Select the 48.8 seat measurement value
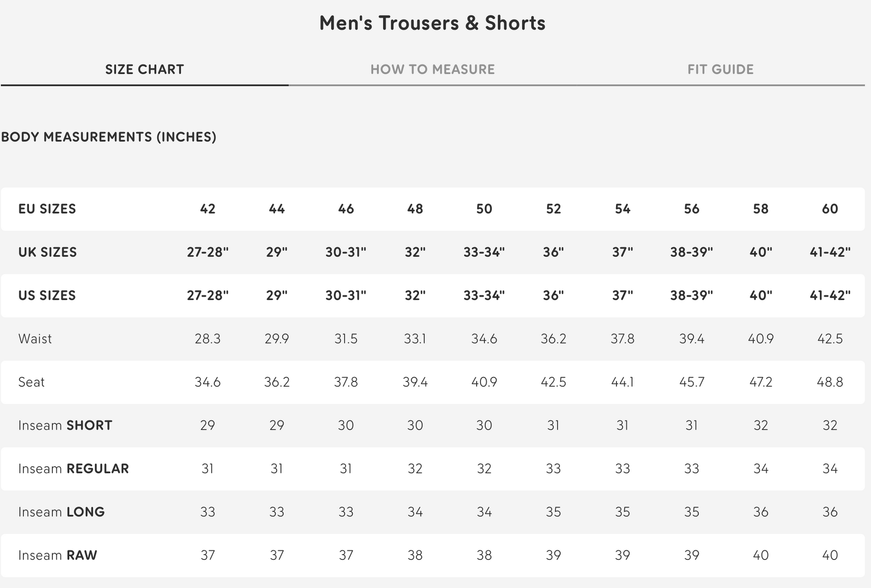 [x=829, y=382]
